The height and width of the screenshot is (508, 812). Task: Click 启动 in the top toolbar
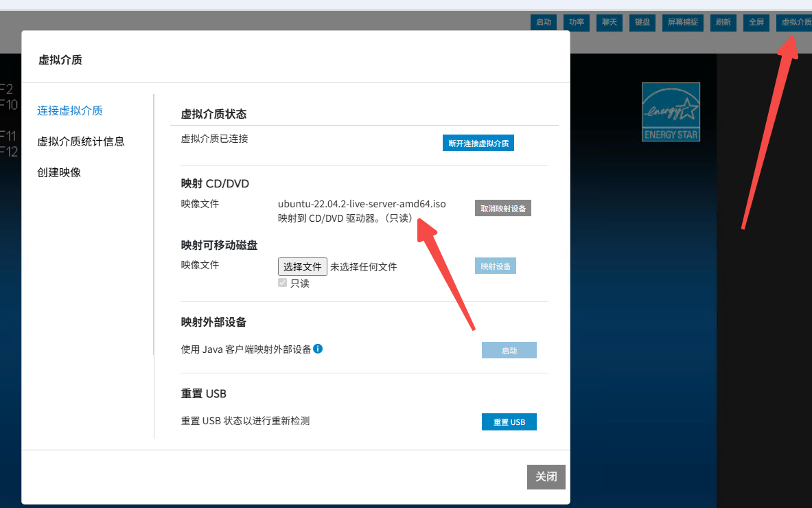tap(544, 22)
